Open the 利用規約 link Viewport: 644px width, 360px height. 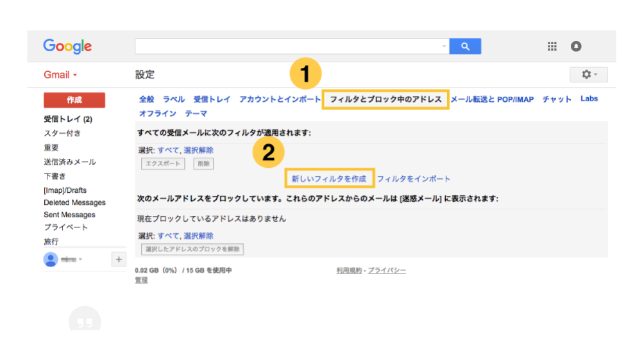(x=349, y=270)
